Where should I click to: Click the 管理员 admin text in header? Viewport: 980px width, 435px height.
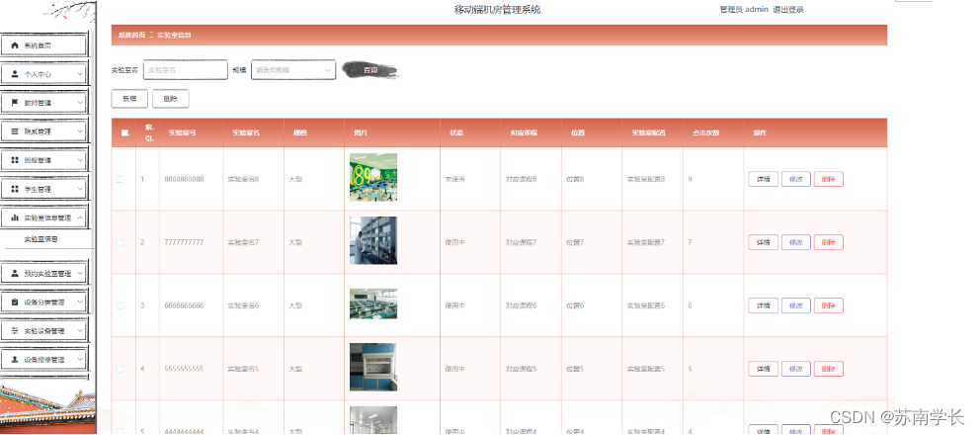pyautogui.click(x=744, y=9)
